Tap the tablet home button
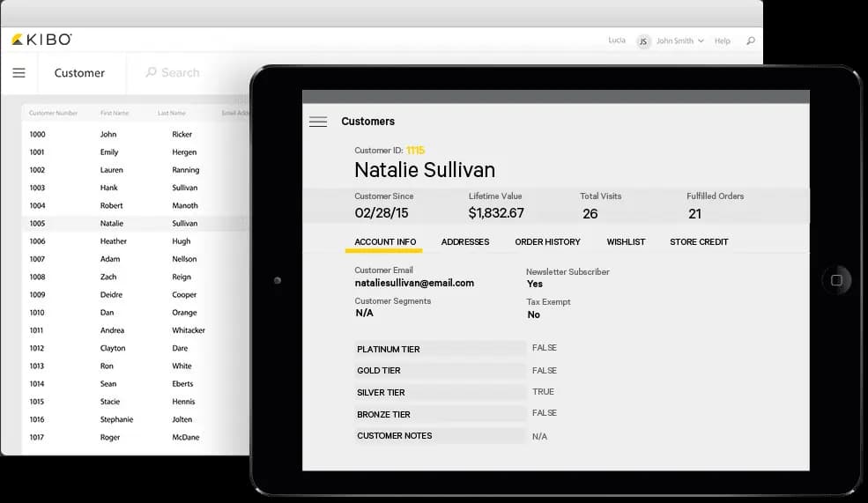The width and height of the screenshot is (868, 503). tap(836, 280)
